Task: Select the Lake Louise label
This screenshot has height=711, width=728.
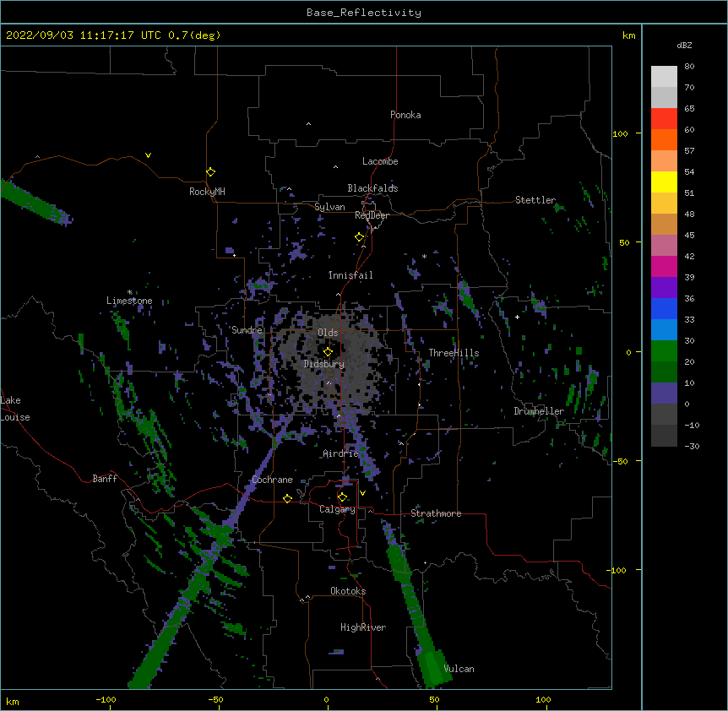Action: point(15,409)
